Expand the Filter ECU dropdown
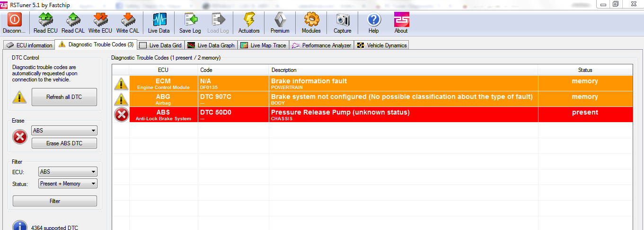 (x=68, y=172)
